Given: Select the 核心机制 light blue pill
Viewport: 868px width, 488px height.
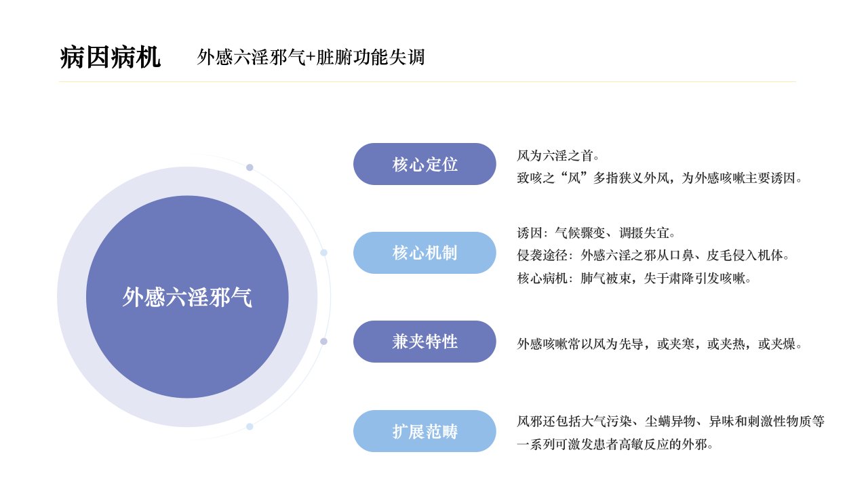Looking at the screenshot, I should 425,253.
